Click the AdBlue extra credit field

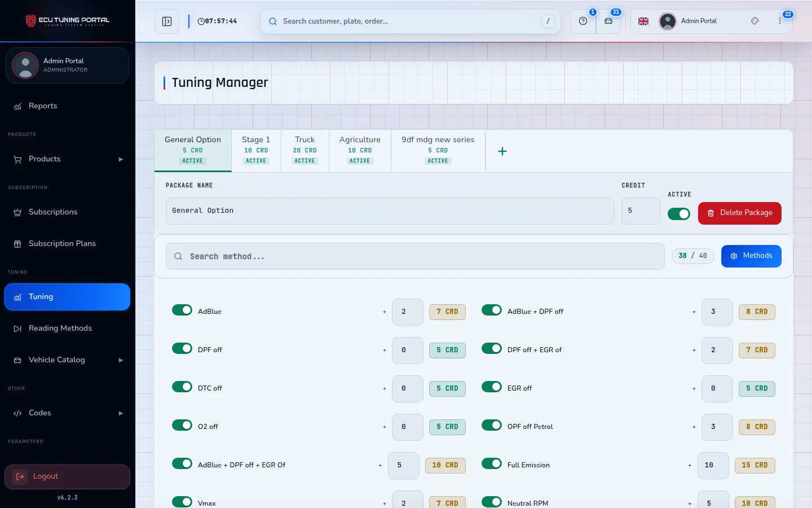[408, 312]
